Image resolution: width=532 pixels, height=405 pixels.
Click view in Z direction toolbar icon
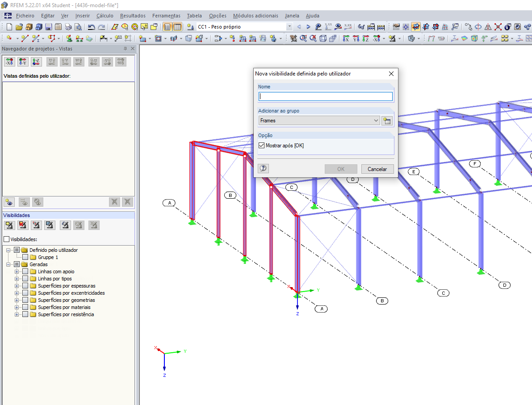[366, 38]
